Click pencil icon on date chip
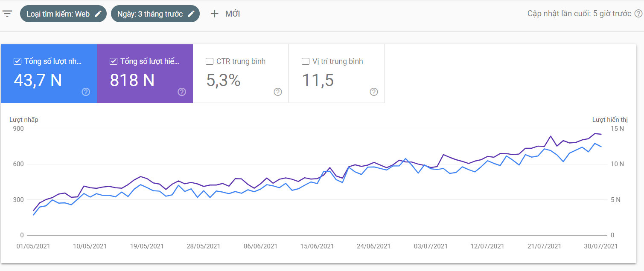Viewport: 644px width, 271px height. coord(191,14)
